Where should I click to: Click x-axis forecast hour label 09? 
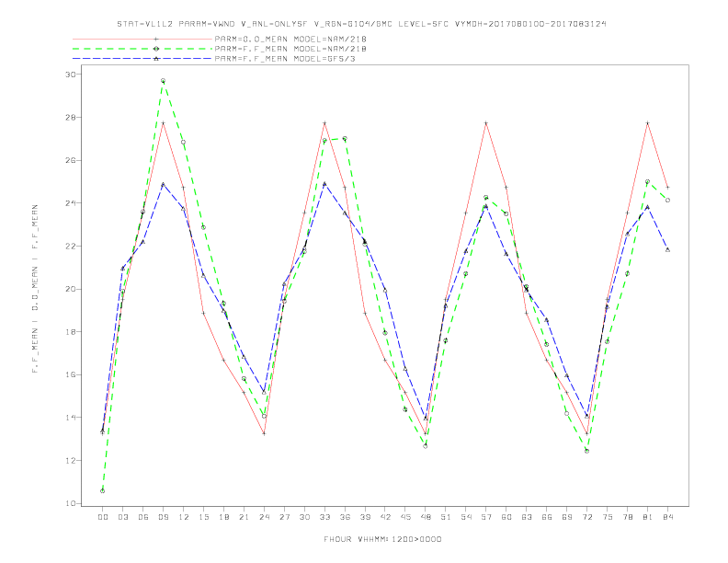click(x=163, y=517)
